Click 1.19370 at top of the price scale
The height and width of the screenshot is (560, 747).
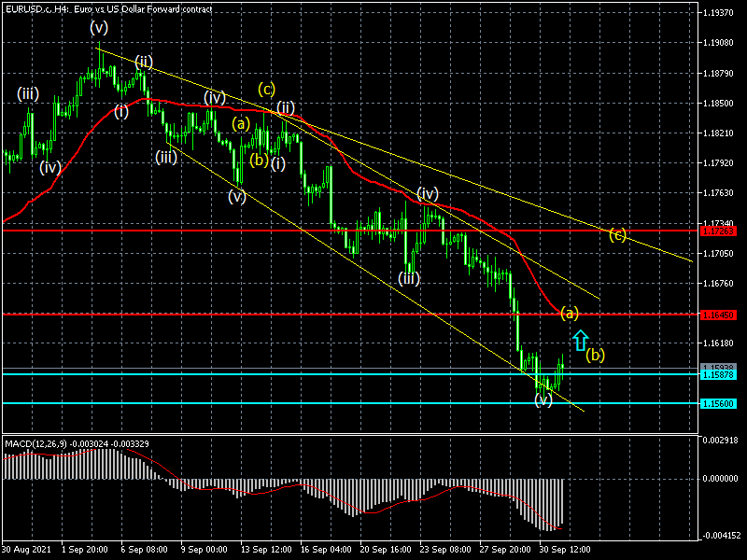point(721,13)
